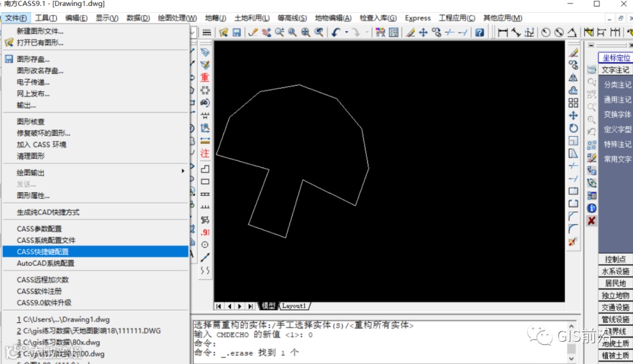Click the command window scroll-up arrow
633x364 pixels.
[571, 326]
